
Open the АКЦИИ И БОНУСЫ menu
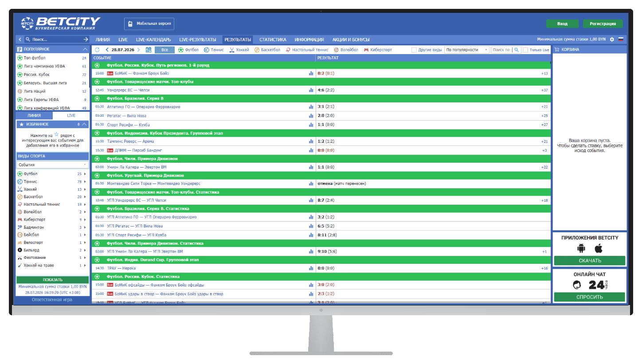pos(351,39)
